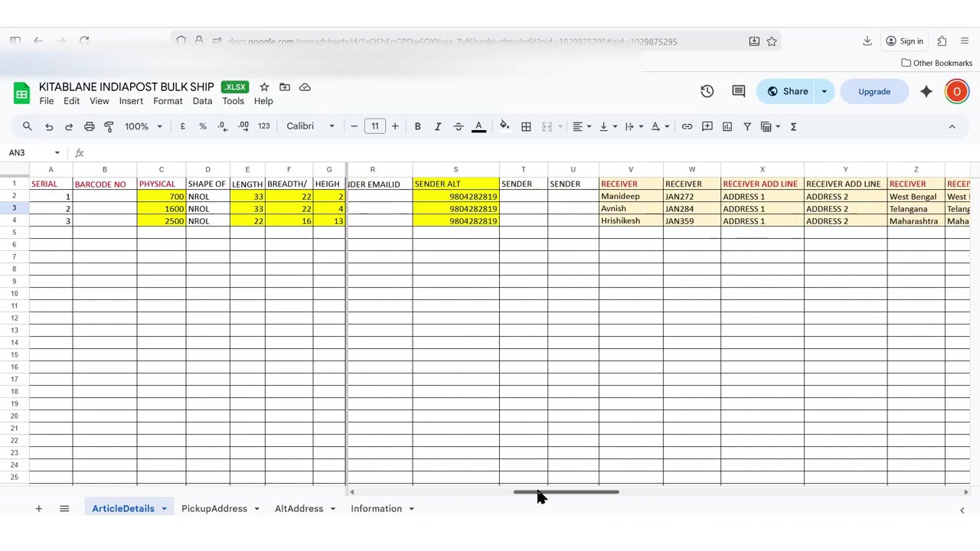This screenshot has width=980, height=551.
Task: Open the zoom level dropdown
Action: (x=143, y=126)
